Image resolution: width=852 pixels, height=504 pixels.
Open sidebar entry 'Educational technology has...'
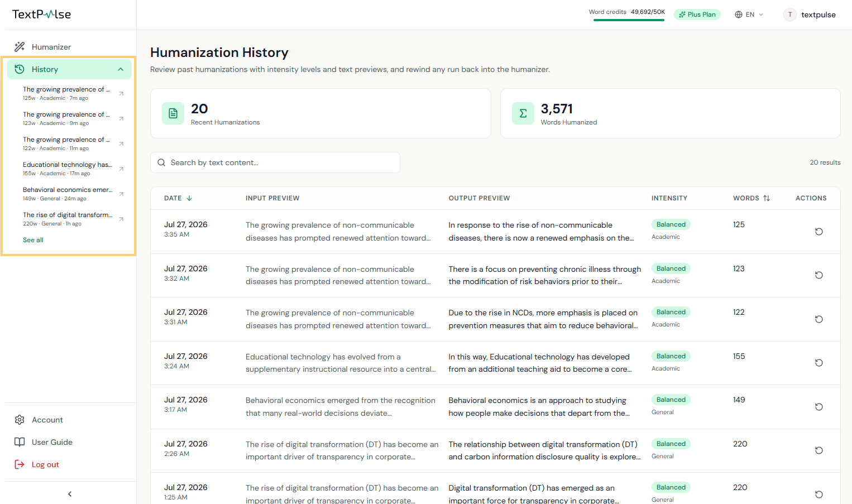click(x=68, y=169)
